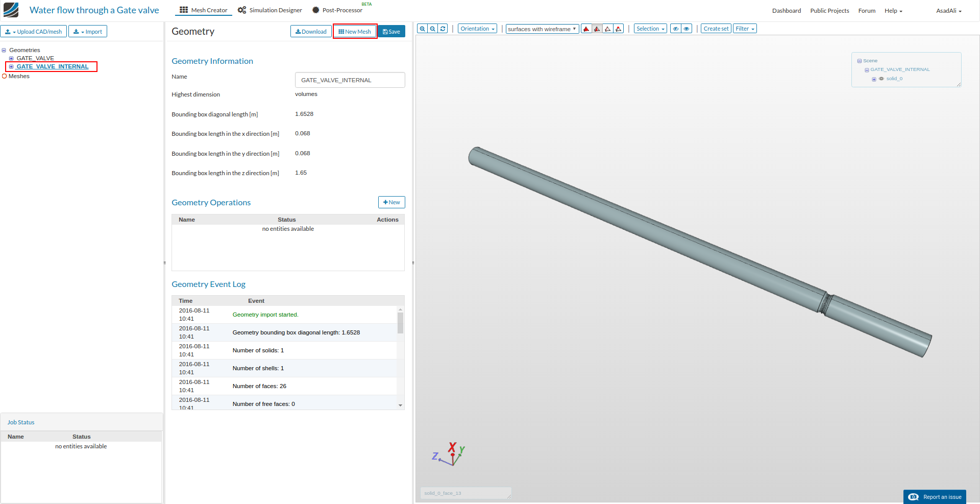Select GATE_VALVE geometry in the tree

(35, 58)
